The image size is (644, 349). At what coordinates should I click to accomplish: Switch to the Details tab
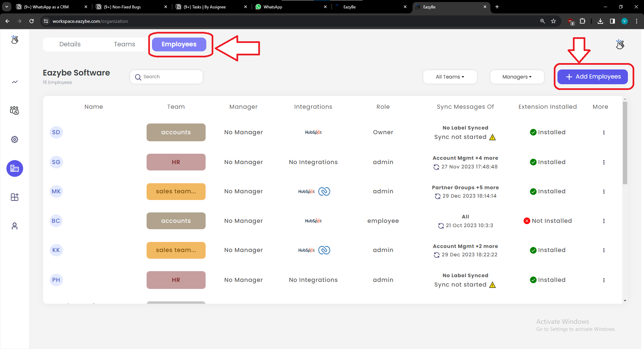coord(70,44)
